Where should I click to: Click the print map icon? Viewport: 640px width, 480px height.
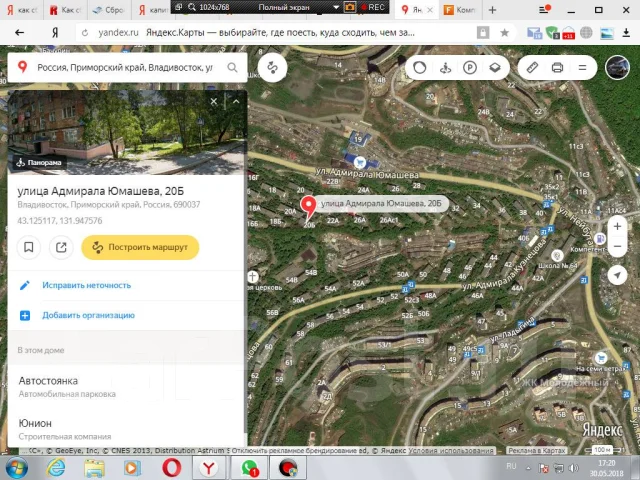click(557, 67)
